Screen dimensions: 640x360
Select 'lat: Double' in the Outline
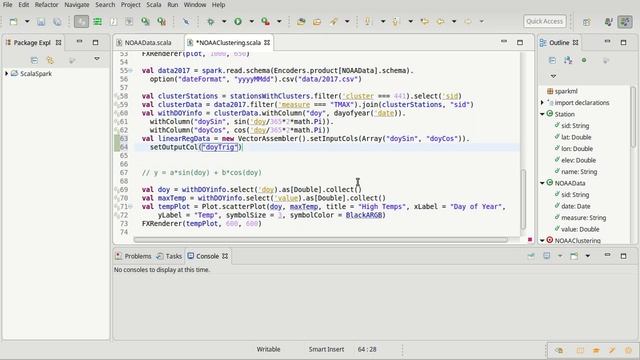[576, 137]
